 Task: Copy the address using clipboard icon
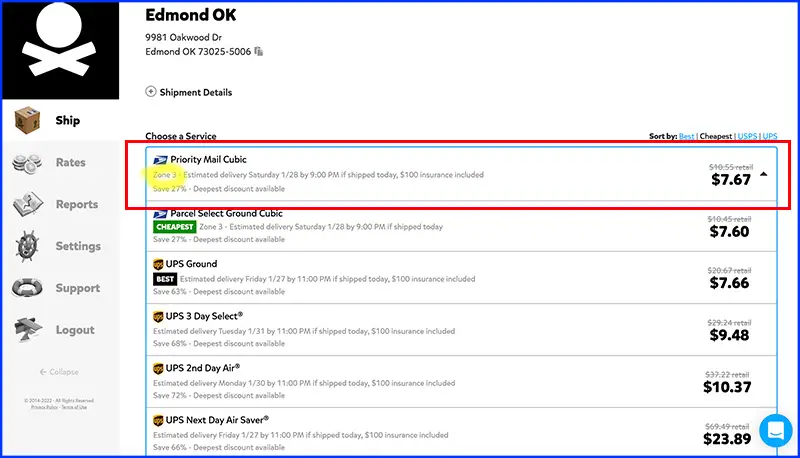pos(259,52)
